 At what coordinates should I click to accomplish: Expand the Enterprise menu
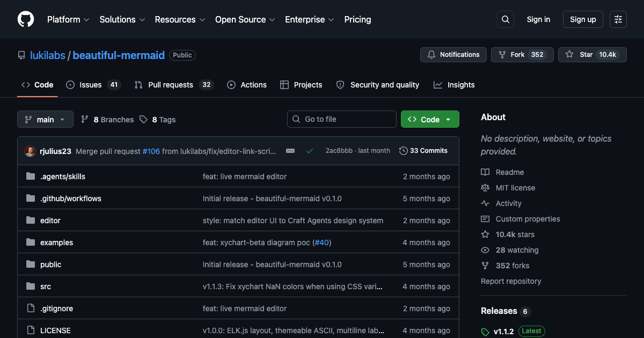pyautogui.click(x=310, y=19)
